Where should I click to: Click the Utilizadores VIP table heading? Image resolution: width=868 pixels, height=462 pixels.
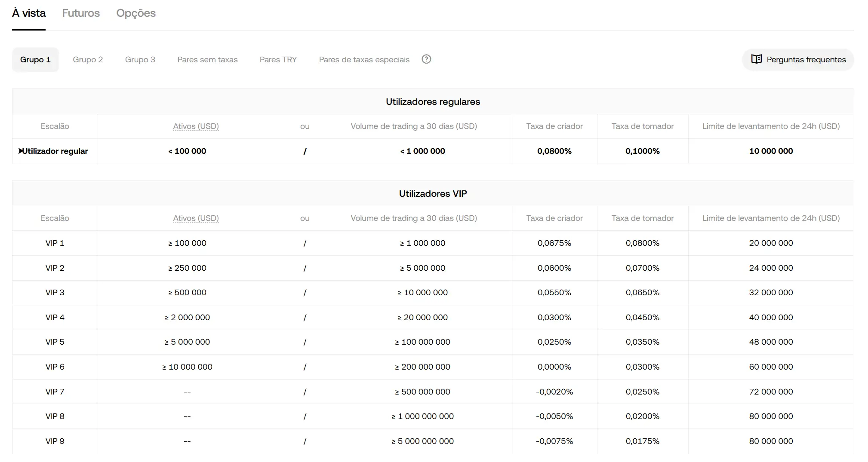433,194
